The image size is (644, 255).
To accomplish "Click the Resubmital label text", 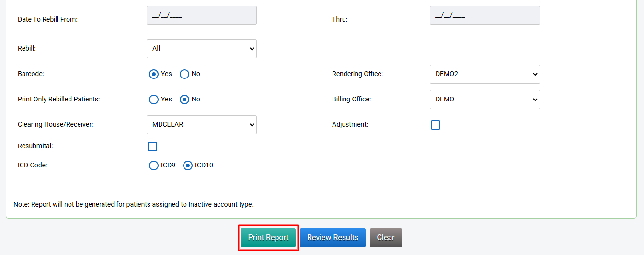I will [x=35, y=146].
